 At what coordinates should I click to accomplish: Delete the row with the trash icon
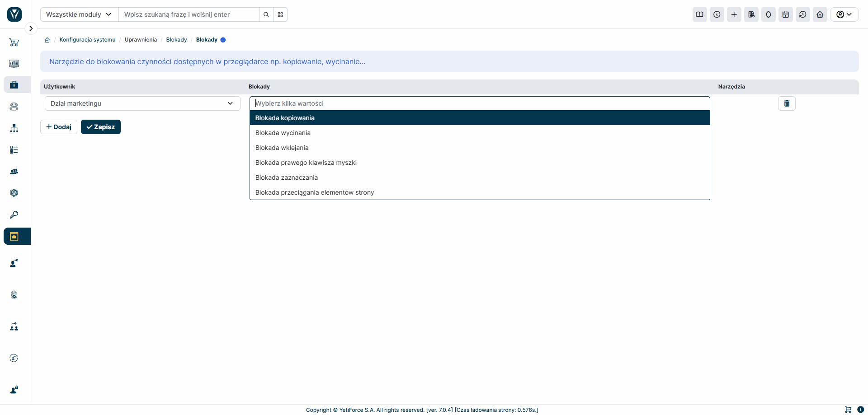[787, 103]
